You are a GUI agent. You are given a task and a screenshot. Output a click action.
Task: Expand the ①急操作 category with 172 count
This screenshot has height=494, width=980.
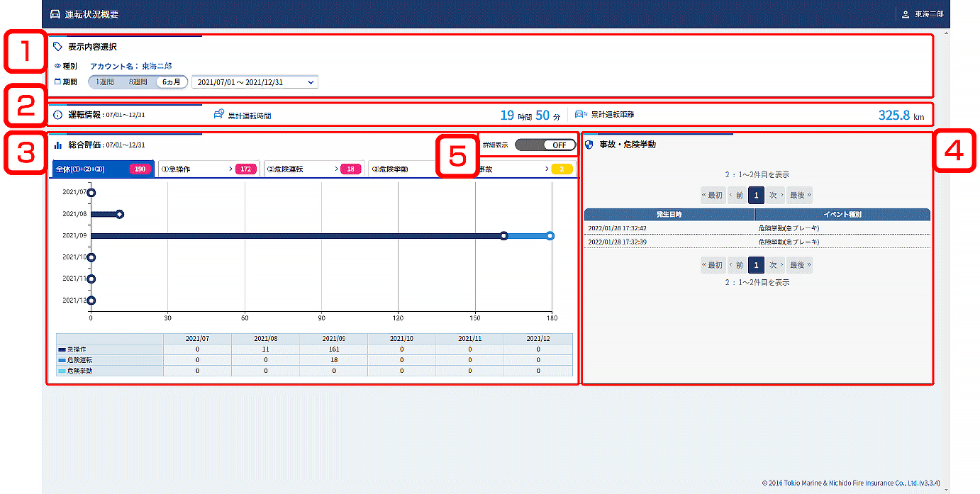tap(208, 169)
